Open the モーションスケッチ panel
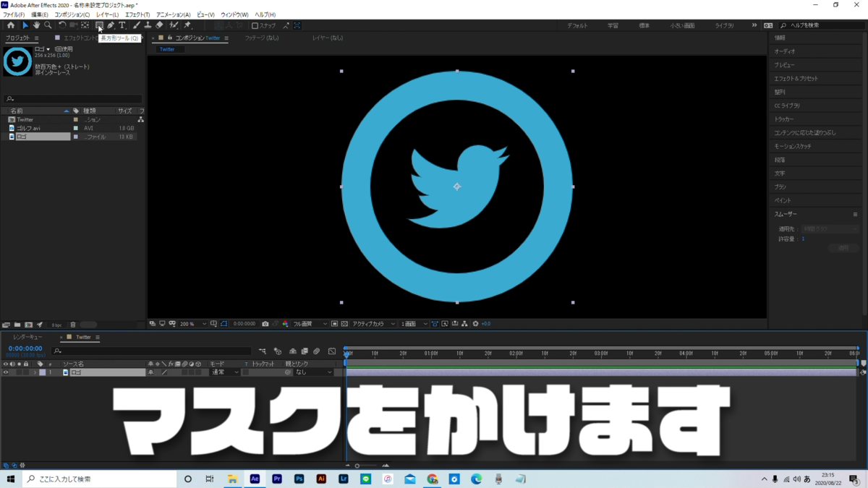The image size is (868, 488). coord(793,146)
